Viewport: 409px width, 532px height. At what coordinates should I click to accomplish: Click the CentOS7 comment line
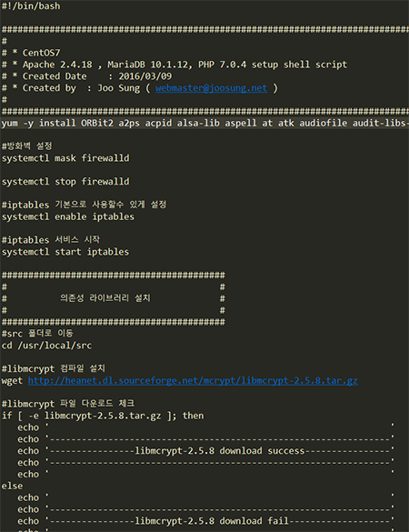(x=31, y=53)
